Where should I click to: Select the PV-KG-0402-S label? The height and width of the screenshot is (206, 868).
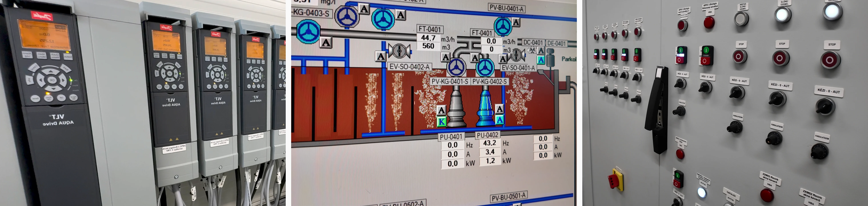tap(490, 82)
